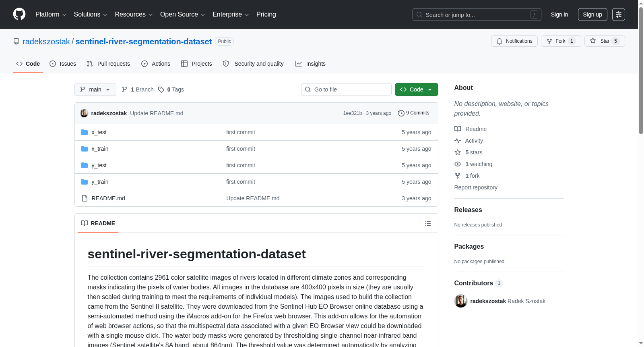Switch to the Code tab
Screen dimensions: 644x347
click(x=28, y=64)
